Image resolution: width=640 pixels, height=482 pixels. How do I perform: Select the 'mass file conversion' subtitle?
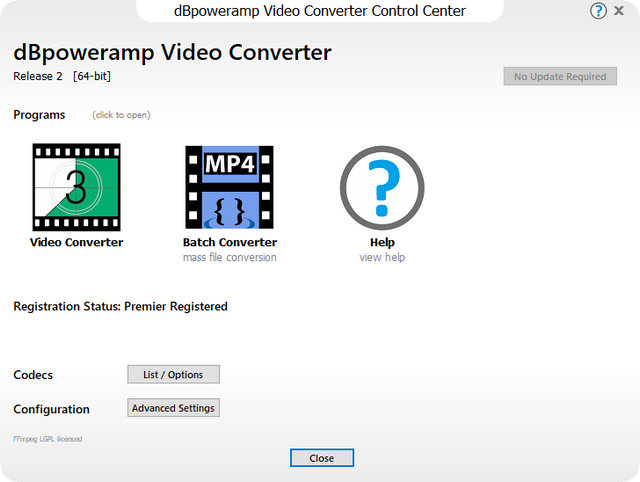[x=229, y=258]
